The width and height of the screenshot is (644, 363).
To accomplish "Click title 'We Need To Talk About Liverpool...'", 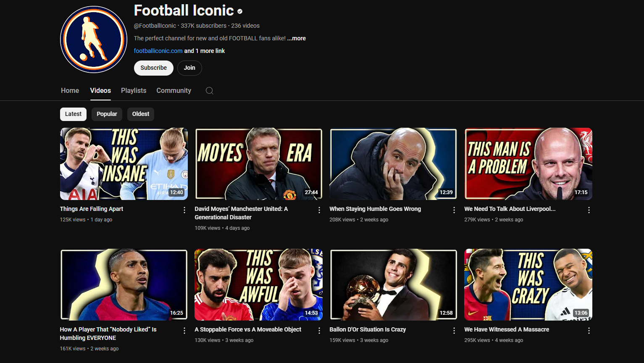I will click(x=510, y=209).
